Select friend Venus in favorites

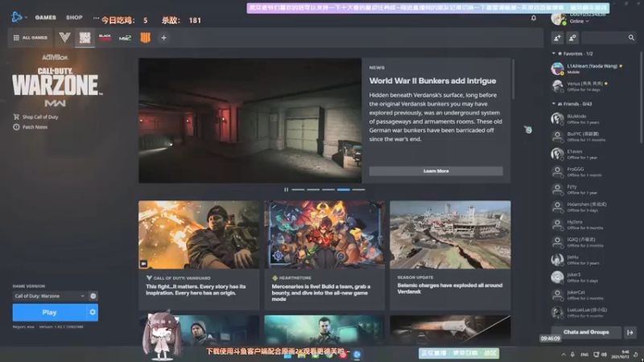[592, 86]
